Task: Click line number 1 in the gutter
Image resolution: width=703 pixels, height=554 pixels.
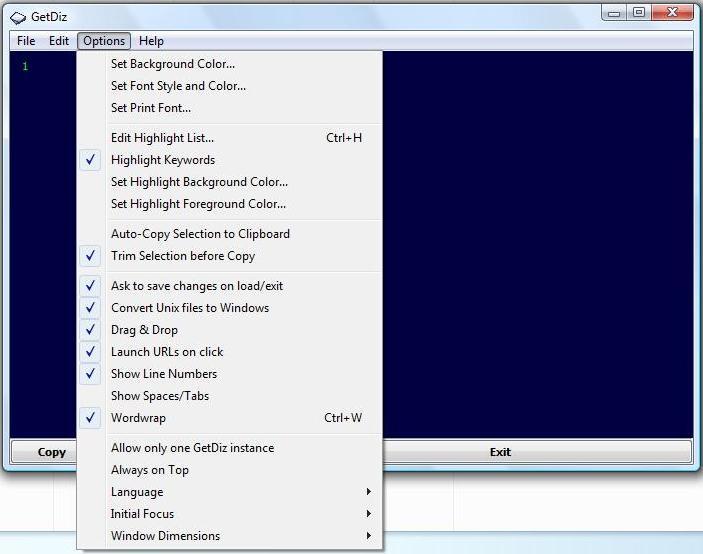Action: point(25,66)
